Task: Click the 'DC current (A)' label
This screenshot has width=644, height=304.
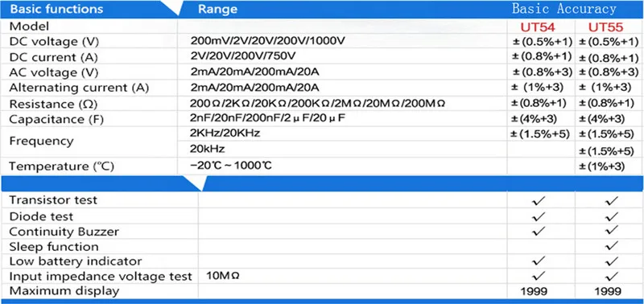Action: (54, 57)
